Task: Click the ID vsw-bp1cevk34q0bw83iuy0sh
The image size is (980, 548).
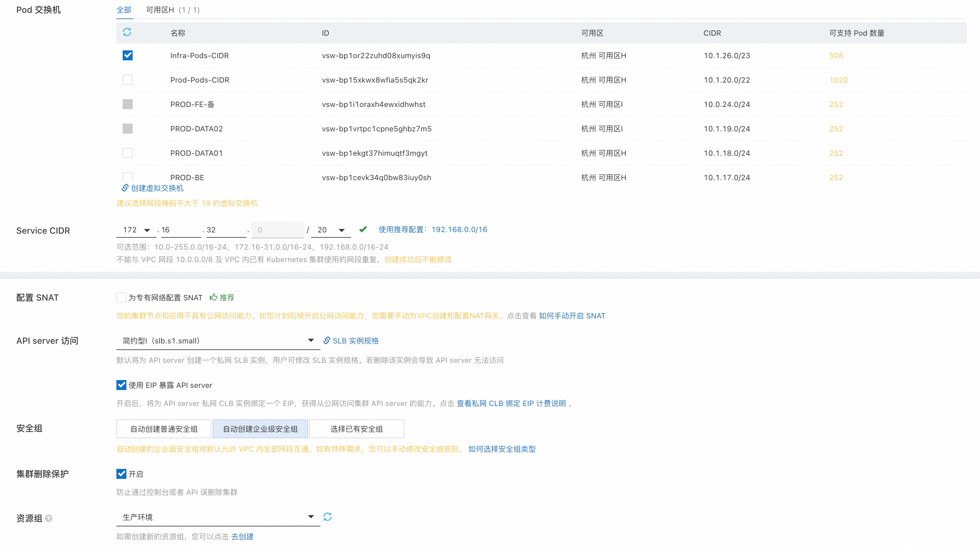Action: 376,177
